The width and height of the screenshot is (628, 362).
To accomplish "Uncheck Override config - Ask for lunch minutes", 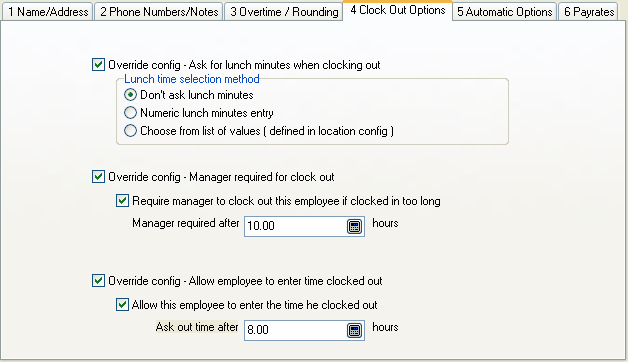I will click(x=98, y=64).
